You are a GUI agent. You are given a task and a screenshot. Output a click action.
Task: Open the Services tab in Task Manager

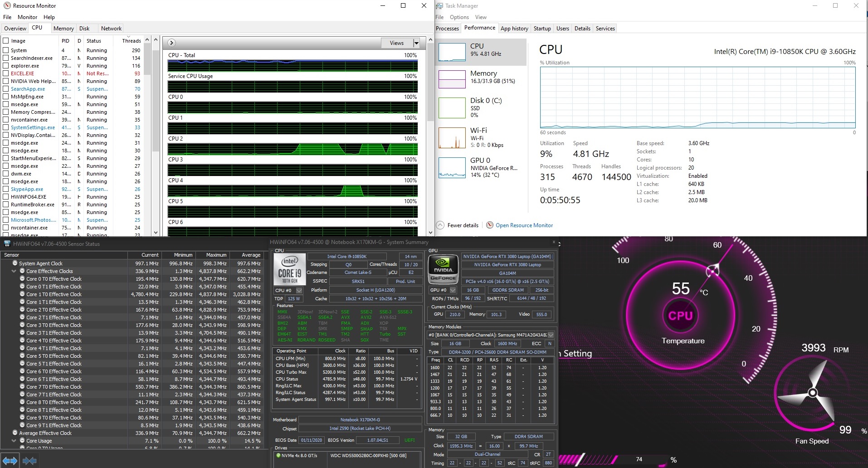[605, 28]
